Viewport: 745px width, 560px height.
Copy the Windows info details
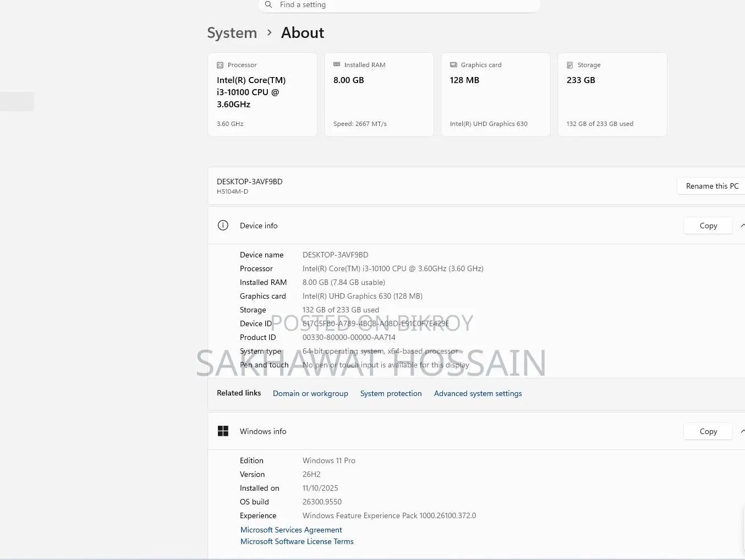pos(708,431)
